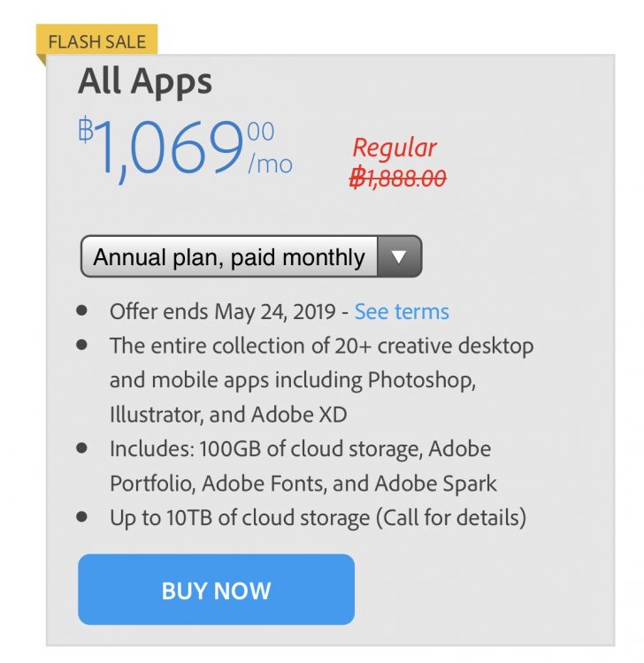Click the yellow FLASH SALE badge

coord(97,41)
